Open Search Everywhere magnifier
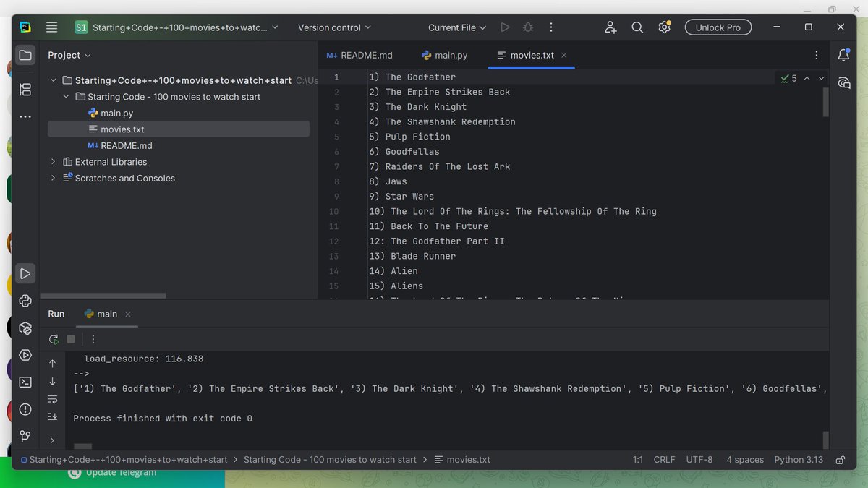Viewport: 868px width, 488px height. click(x=637, y=27)
